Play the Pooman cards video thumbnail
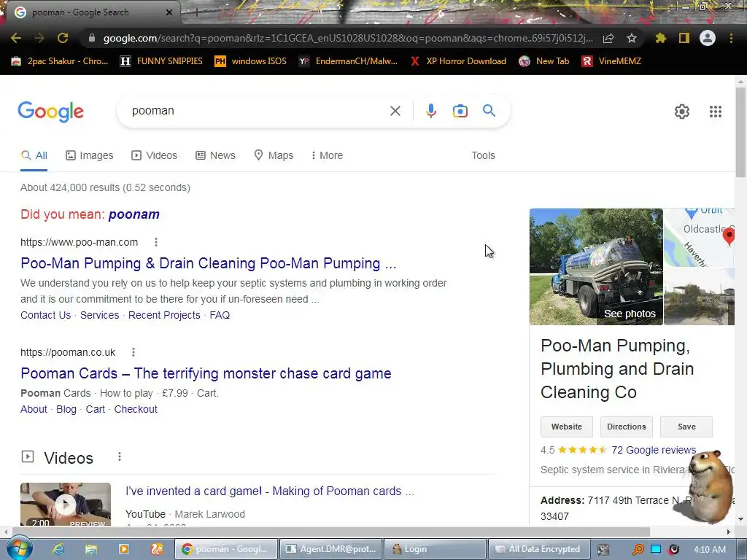 coord(65,505)
